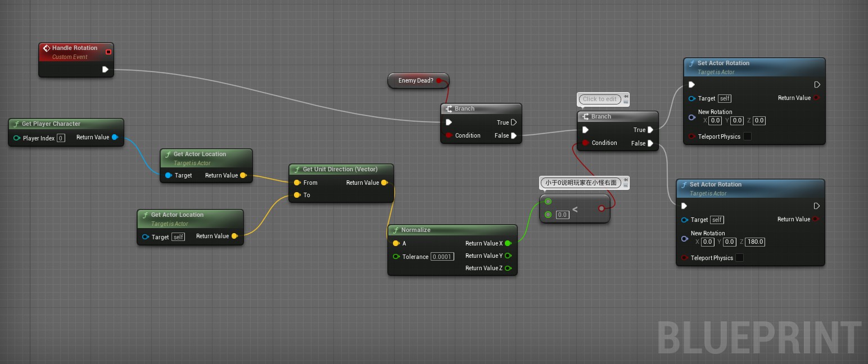Click the 0.0 field in the less-than node

coord(562,215)
